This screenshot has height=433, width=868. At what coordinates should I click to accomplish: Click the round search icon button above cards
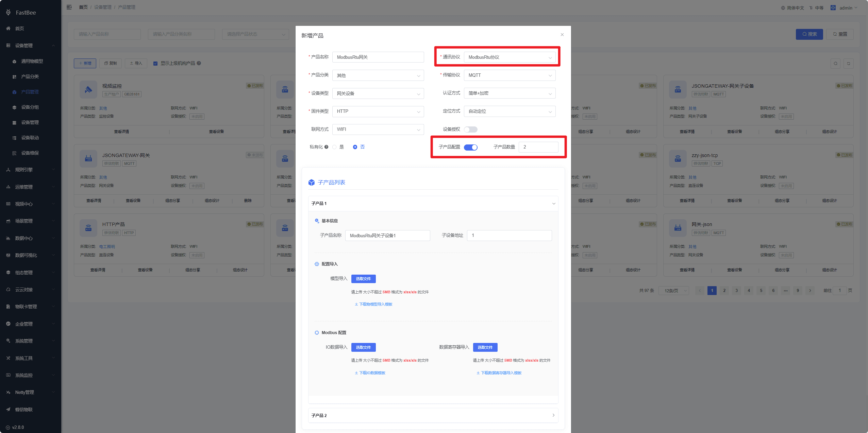pos(836,64)
